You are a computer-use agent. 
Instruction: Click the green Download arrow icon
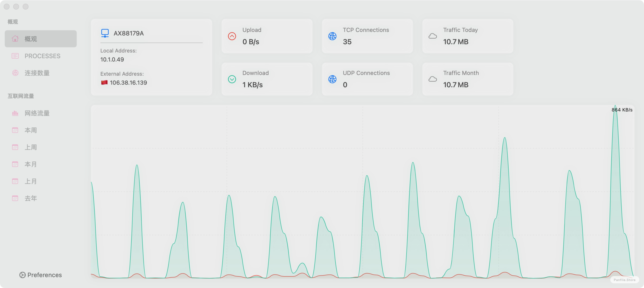pyautogui.click(x=232, y=79)
